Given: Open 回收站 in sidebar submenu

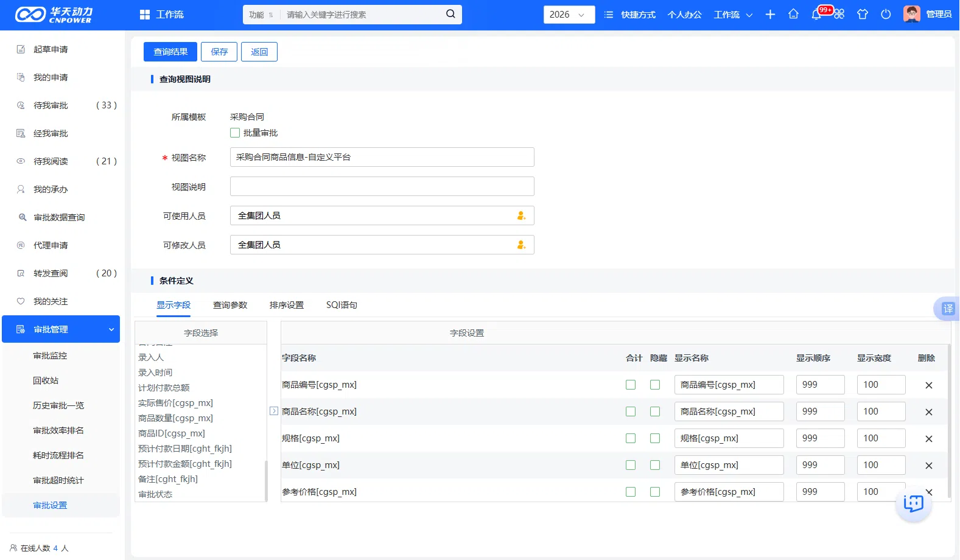Looking at the screenshot, I should 46,380.
